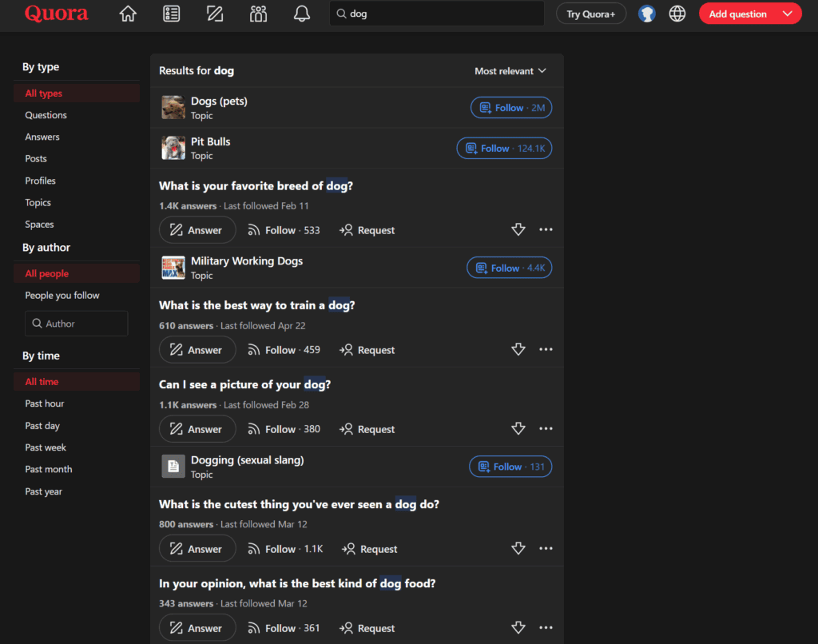Screen dimensions: 818x644
Task: Follow the Military Working Dogs topic
Action: (509, 268)
